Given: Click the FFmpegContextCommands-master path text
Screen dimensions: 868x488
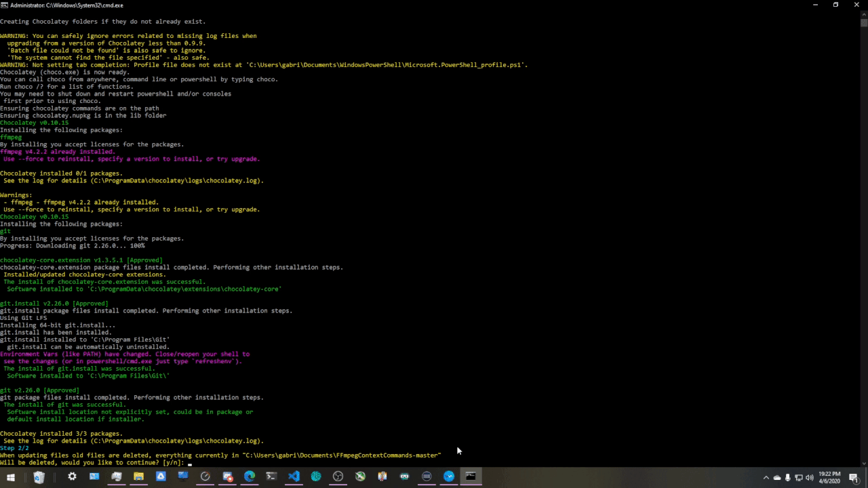Looking at the screenshot, I should 341,455.
